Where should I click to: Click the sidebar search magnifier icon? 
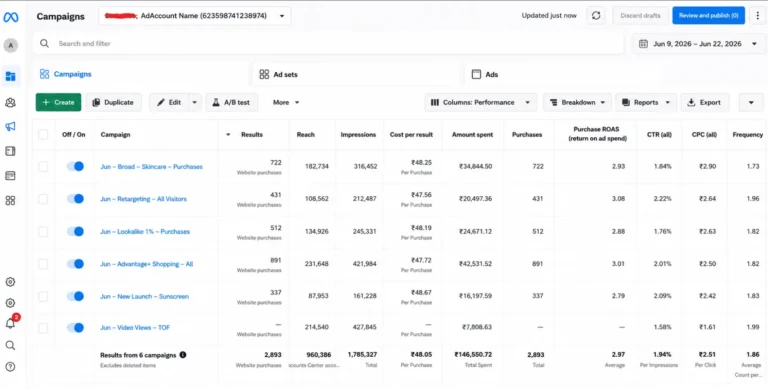click(10, 345)
